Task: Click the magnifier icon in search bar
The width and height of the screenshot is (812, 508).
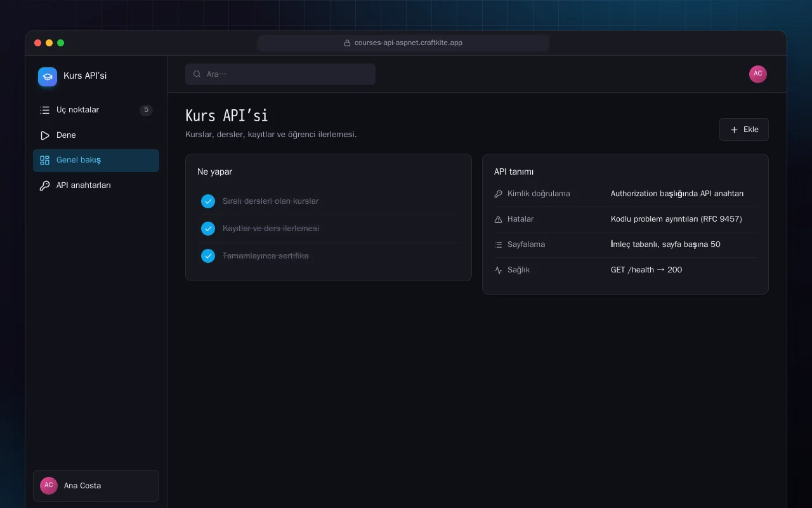Action: tap(197, 74)
